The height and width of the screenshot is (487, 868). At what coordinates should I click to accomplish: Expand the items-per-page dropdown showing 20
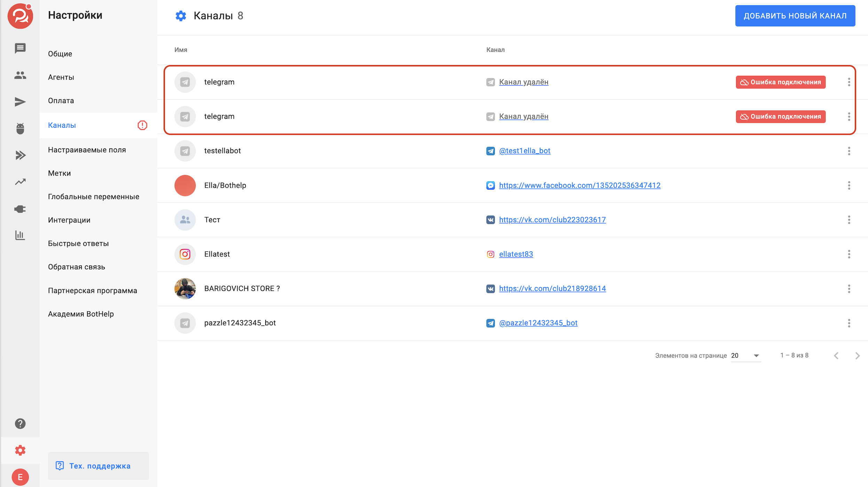coord(745,356)
